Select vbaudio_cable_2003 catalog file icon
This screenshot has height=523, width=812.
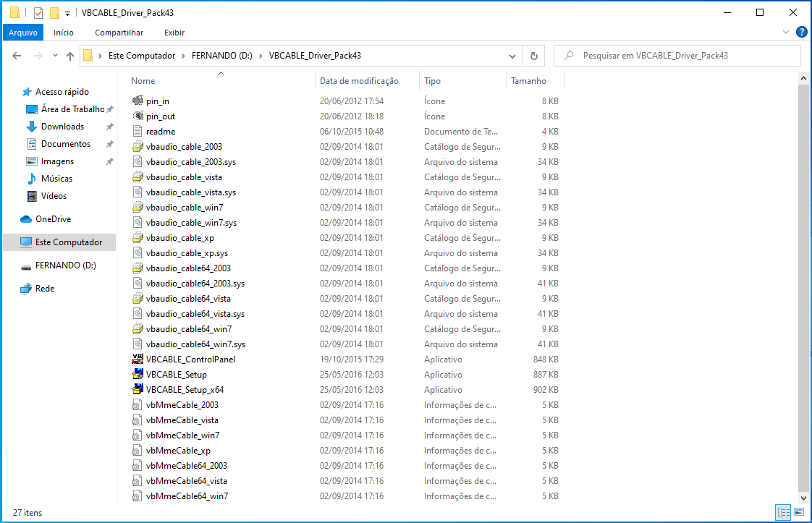(138, 147)
